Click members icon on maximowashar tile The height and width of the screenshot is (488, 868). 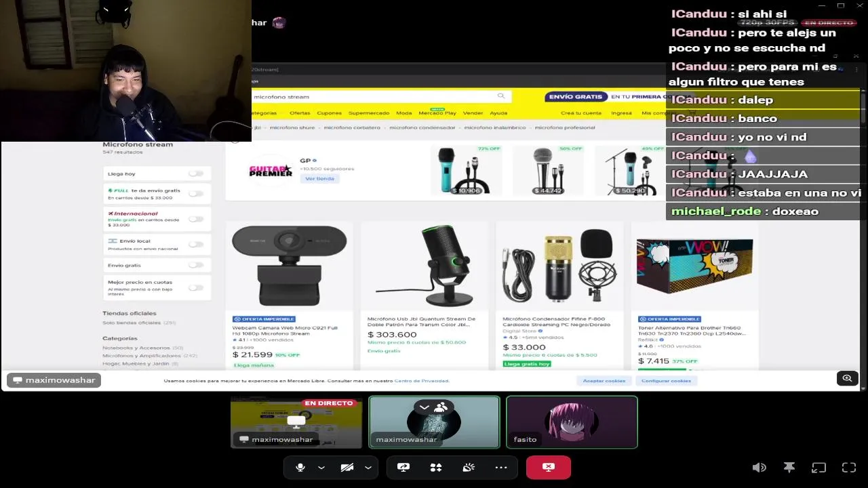(441, 407)
